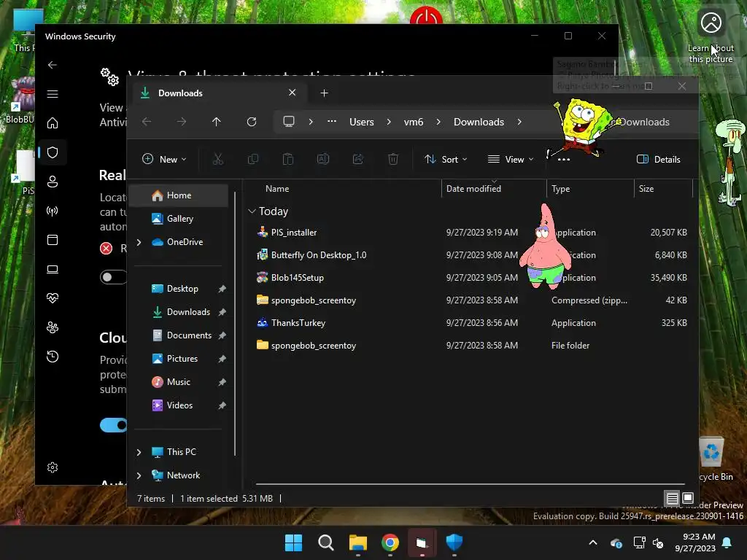This screenshot has height=560, width=747.
Task: Collapse the Today group in file list
Action: tap(252, 211)
